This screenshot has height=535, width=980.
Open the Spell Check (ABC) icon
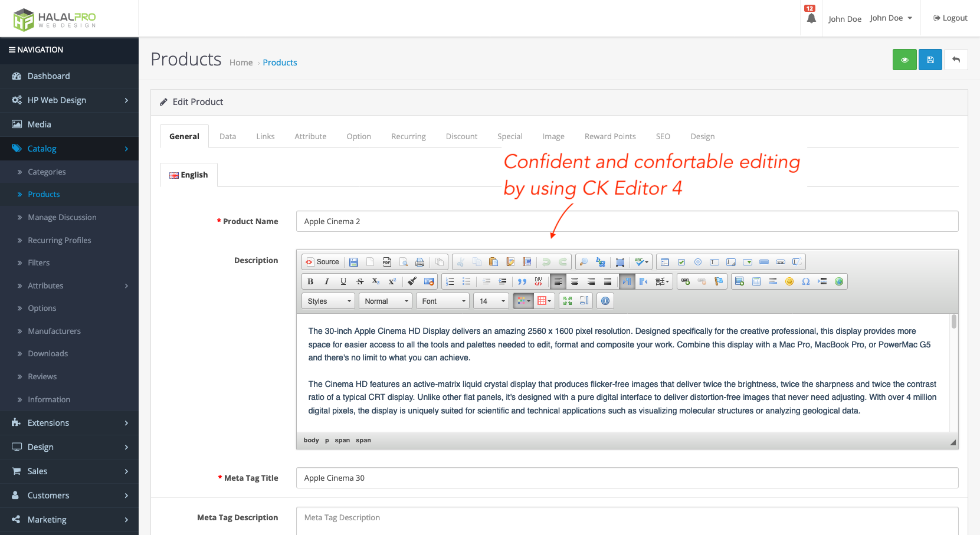tap(638, 262)
